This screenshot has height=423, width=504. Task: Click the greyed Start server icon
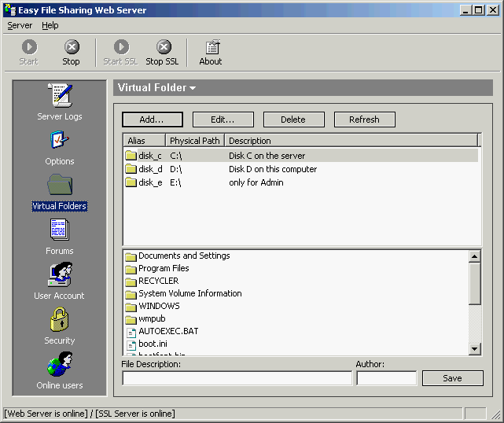click(x=30, y=47)
